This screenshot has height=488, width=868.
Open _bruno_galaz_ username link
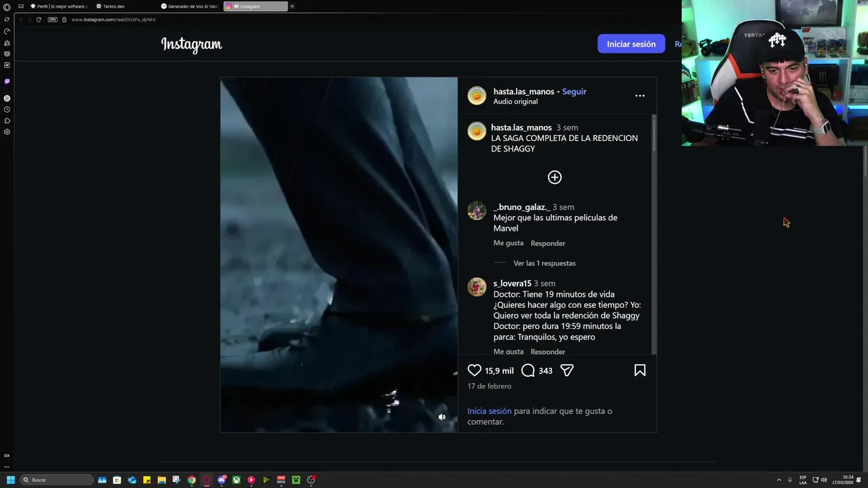521,207
